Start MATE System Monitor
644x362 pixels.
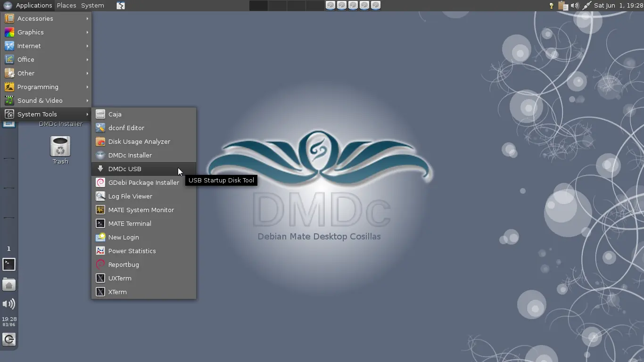click(144, 210)
